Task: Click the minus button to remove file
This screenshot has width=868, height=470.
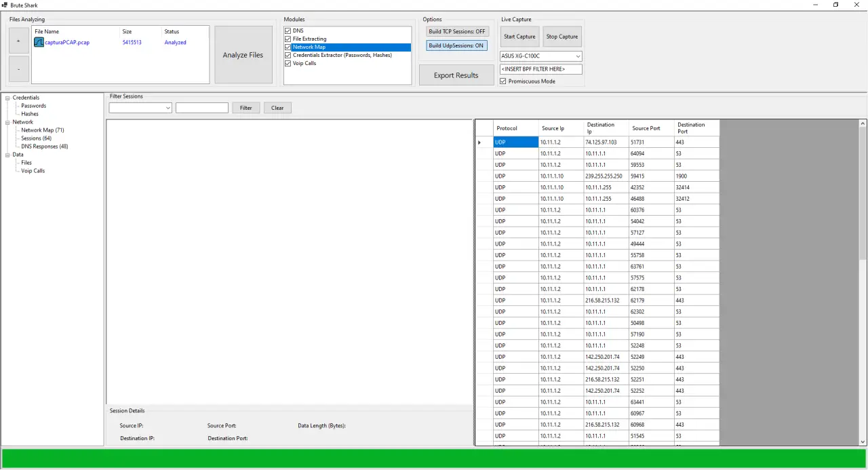Action: [x=18, y=69]
